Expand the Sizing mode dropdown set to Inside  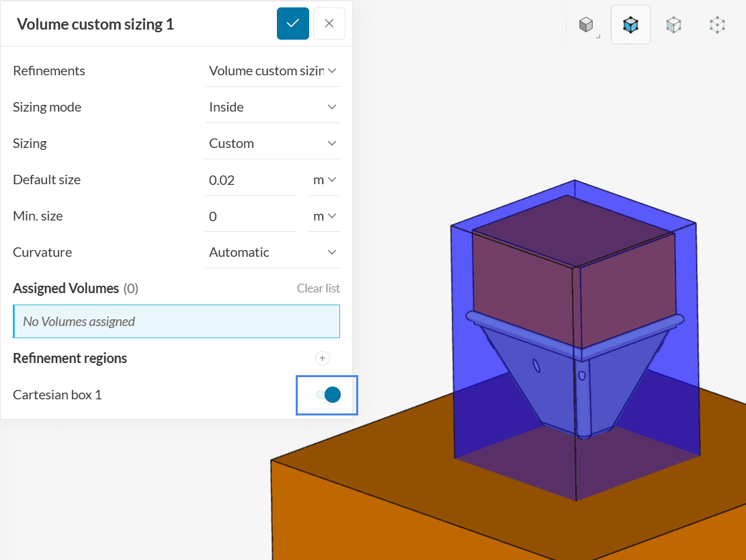[272, 107]
